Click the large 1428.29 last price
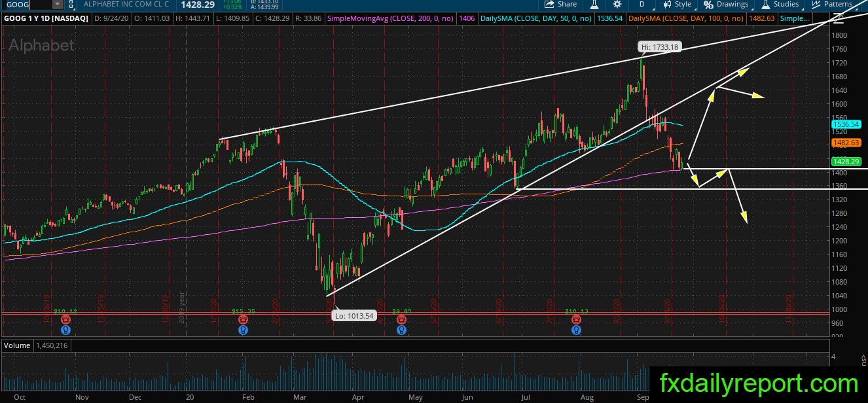The image size is (868, 403). tap(198, 4)
